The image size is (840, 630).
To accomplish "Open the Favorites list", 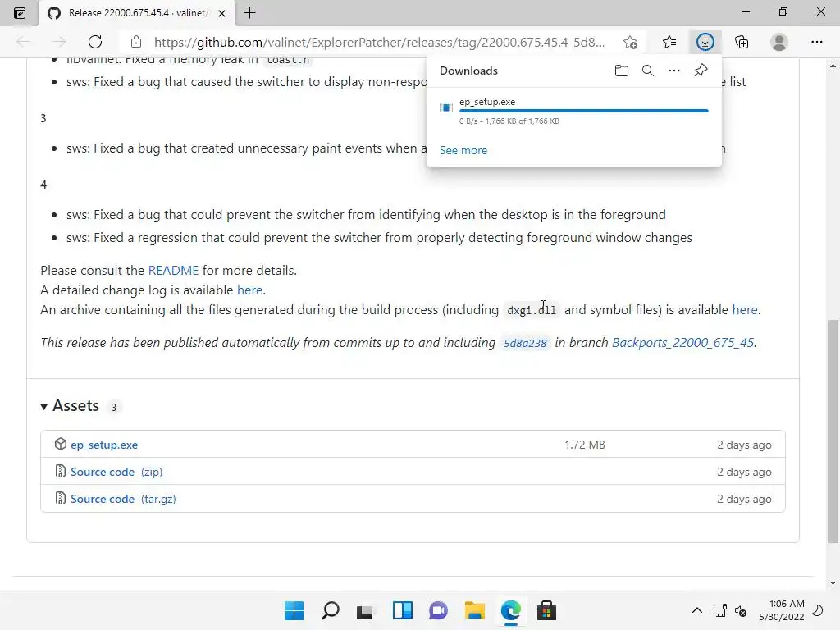I will click(x=669, y=42).
